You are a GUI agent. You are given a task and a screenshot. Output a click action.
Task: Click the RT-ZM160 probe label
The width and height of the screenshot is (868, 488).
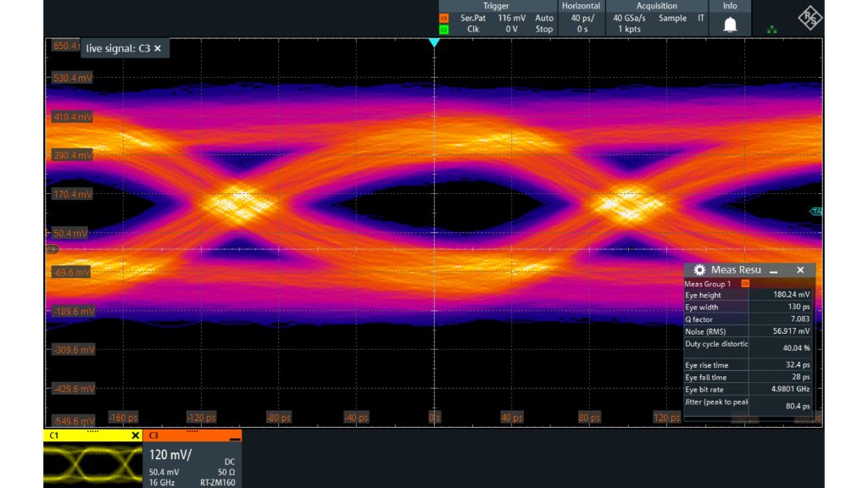[x=218, y=482]
